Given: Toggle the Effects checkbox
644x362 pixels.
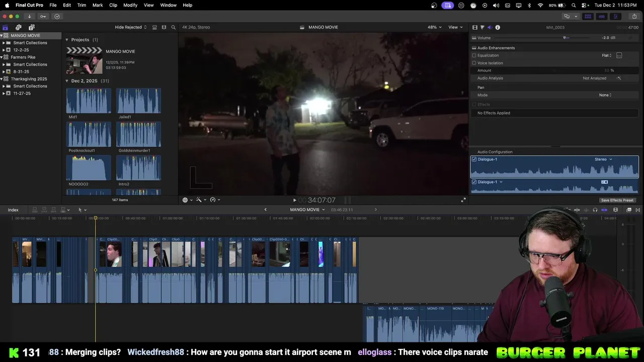Looking at the screenshot, I should (x=474, y=105).
